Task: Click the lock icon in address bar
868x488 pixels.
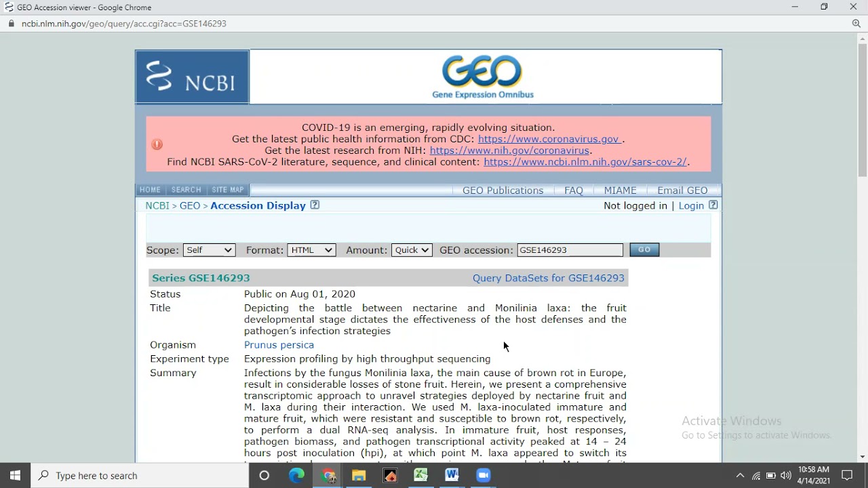Action: [x=11, y=24]
